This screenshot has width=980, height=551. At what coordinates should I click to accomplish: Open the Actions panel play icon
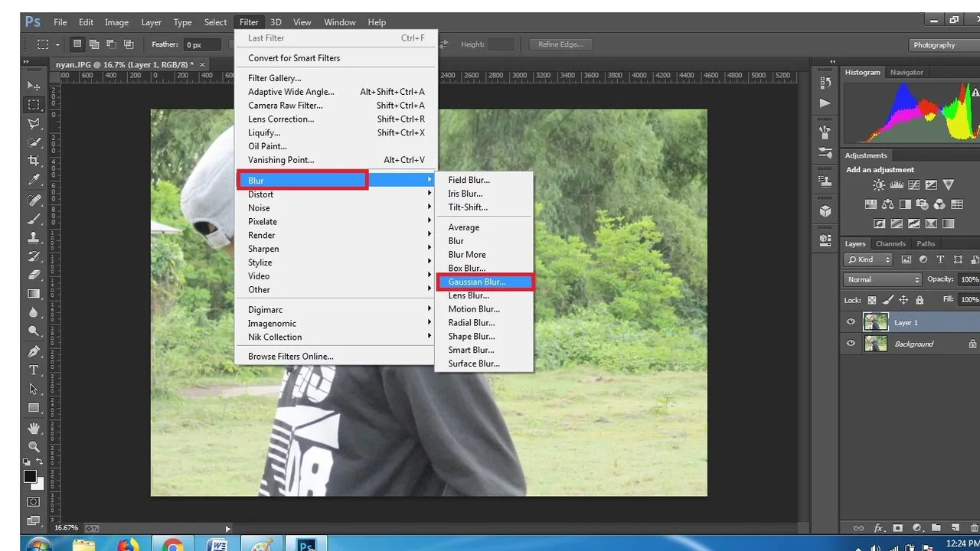point(825,103)
